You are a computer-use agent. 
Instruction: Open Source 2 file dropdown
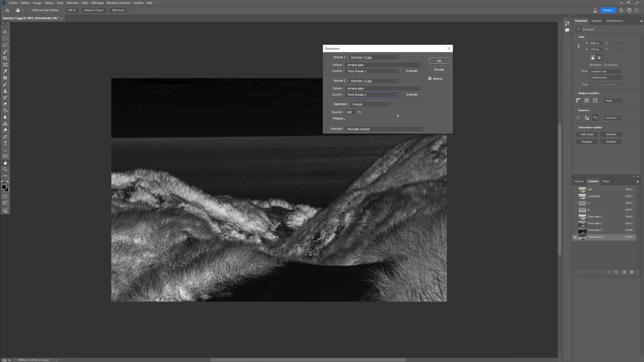coord(374,81)
